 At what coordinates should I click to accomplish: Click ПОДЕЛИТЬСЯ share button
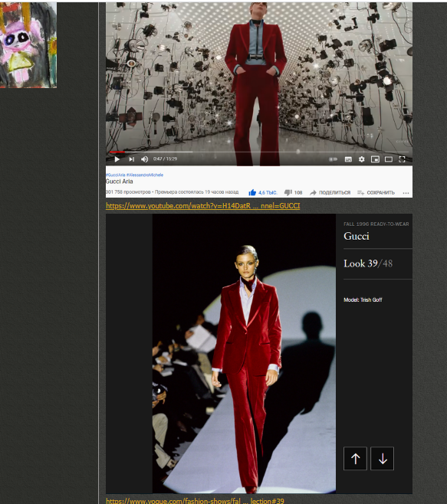330,192
